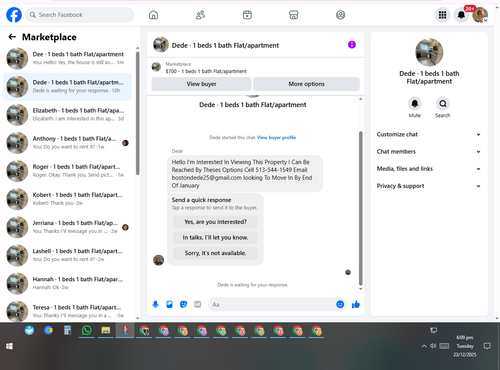Open the Roger conversation in the list

68,171
